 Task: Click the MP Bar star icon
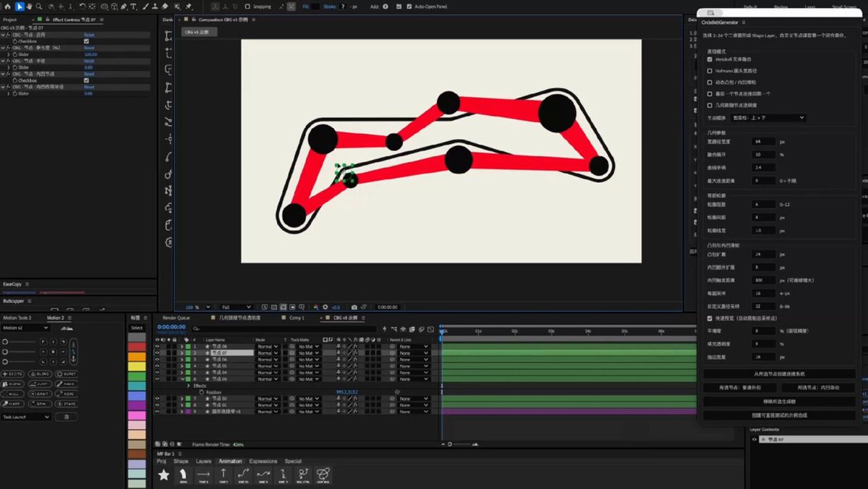click(x=164, y=475)
